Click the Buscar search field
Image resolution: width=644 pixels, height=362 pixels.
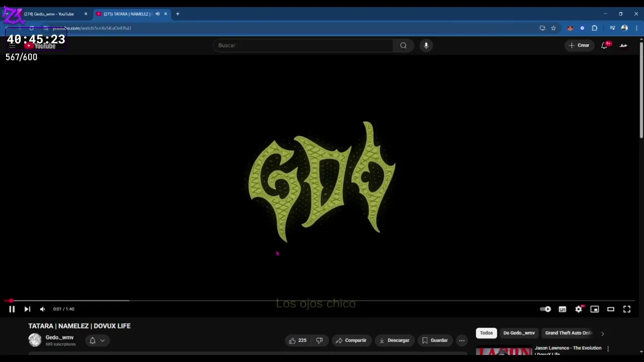(x=303, y=45)
